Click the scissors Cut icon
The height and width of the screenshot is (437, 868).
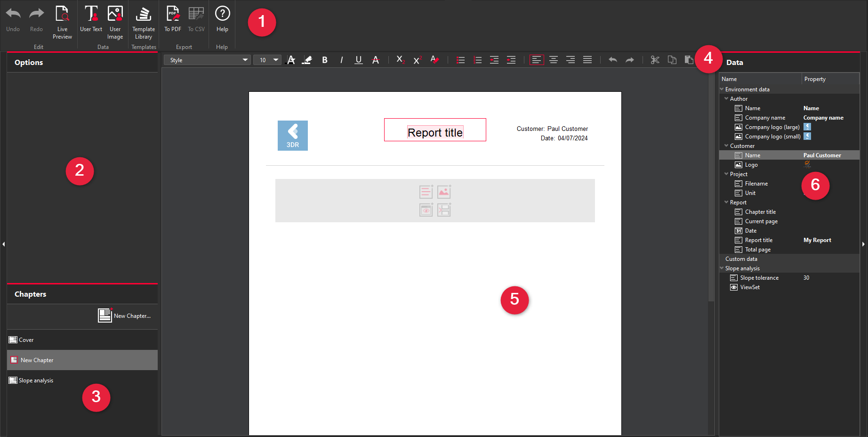coord(655,60)
